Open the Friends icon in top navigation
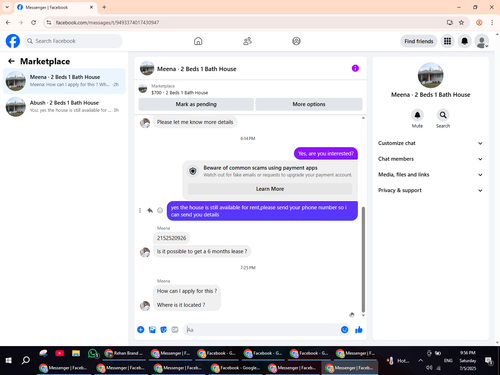The width and height of the screenshot is (500, 375). click(x=247, y=41)
